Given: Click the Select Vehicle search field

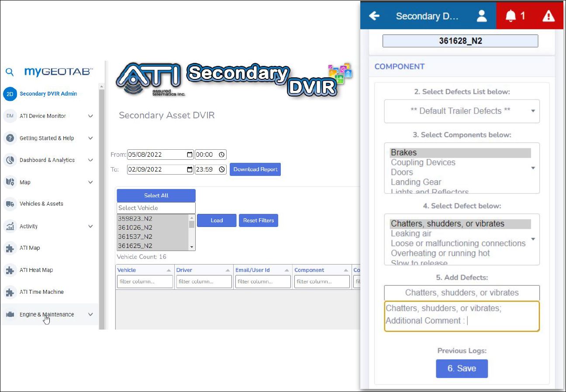Looking at the screenshot, I should tap(156, 208).
